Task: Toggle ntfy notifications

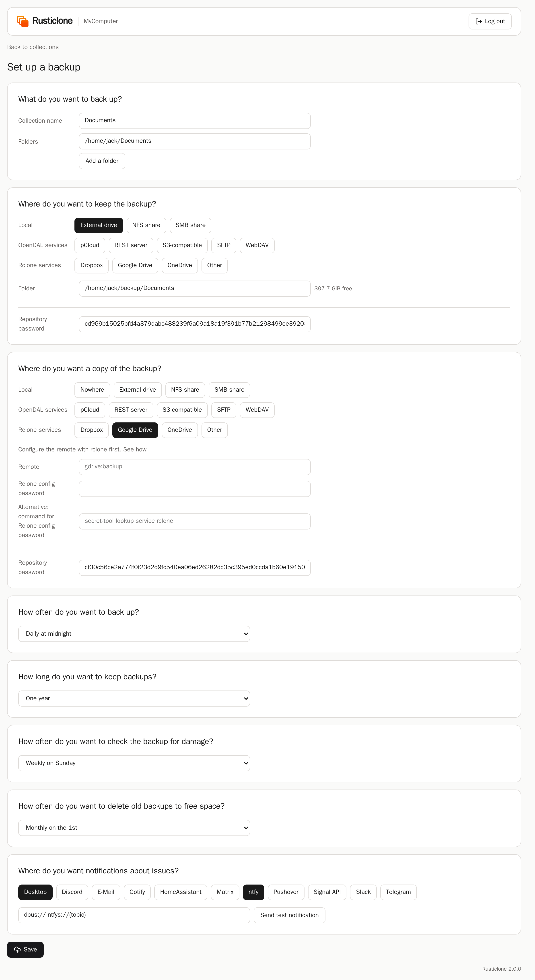Action: 254,892
